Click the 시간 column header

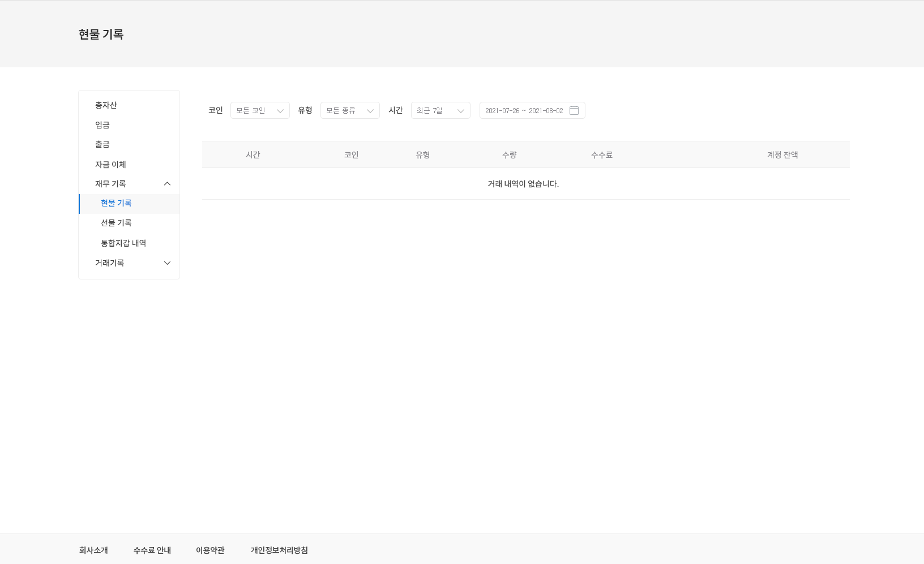click(253, 154)
